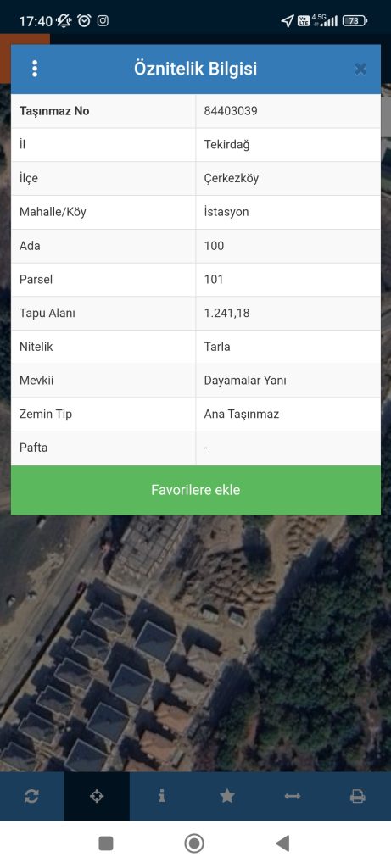
Task: Tap the Favorilere ekle button
Action: (195, 490)
